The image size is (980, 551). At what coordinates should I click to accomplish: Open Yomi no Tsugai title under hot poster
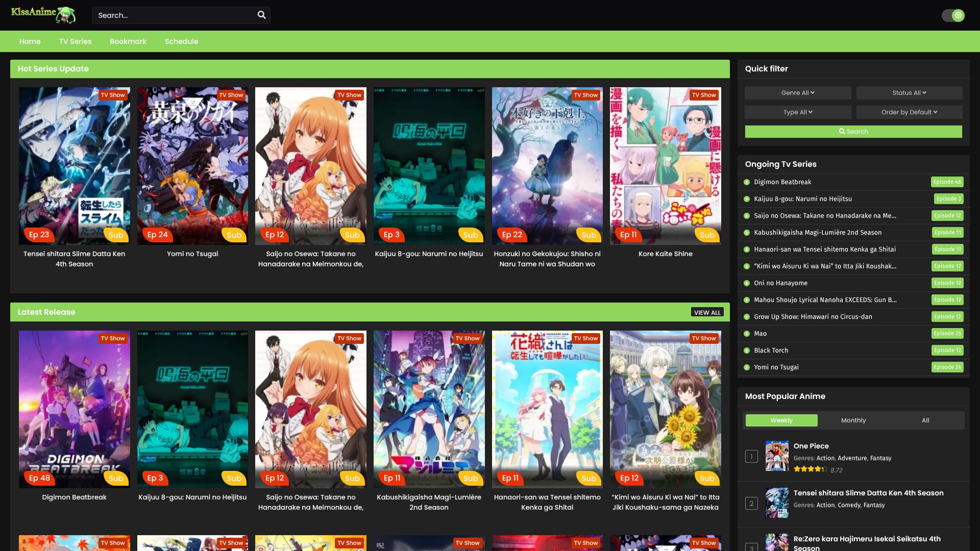(x=192, y=254)
